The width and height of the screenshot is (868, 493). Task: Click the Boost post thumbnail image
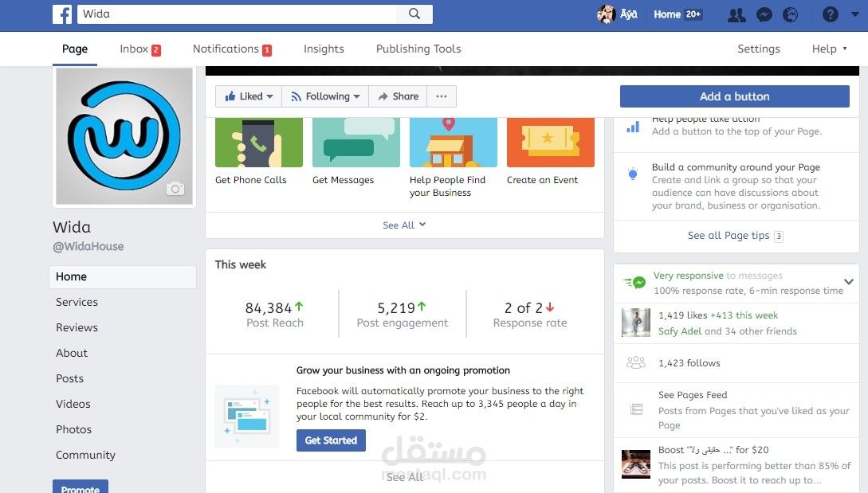635,464
